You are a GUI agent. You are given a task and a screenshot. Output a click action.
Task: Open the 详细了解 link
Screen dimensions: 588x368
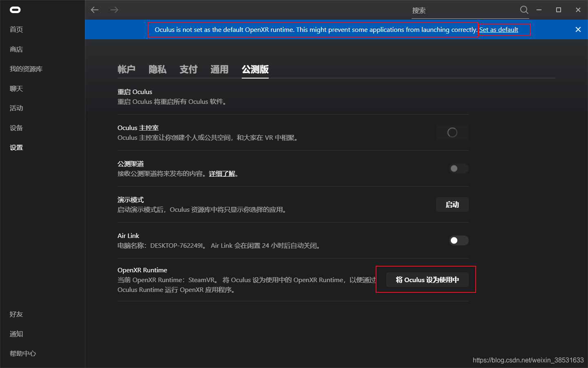click(222, 173)
